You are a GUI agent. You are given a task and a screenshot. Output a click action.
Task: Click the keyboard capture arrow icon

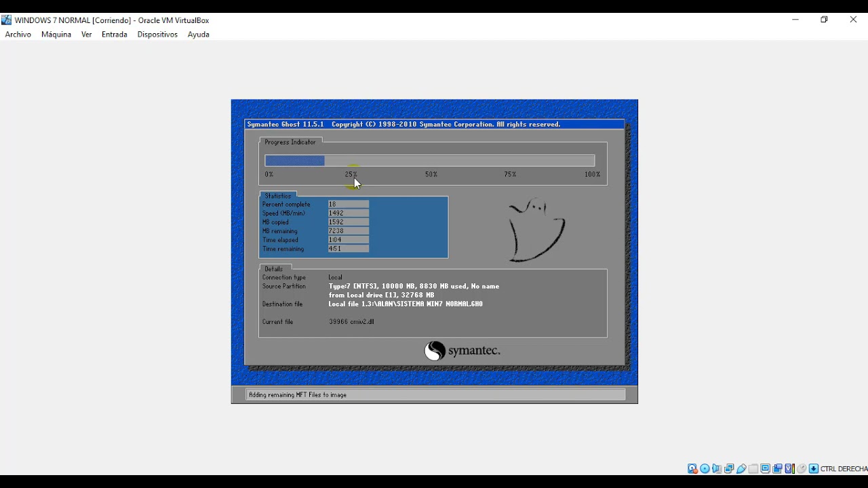814,468
